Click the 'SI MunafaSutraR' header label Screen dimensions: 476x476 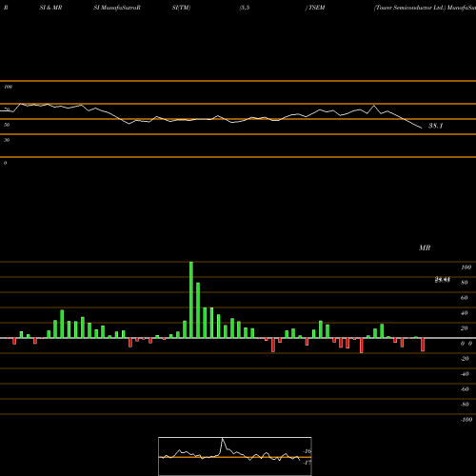click(117, 8)
